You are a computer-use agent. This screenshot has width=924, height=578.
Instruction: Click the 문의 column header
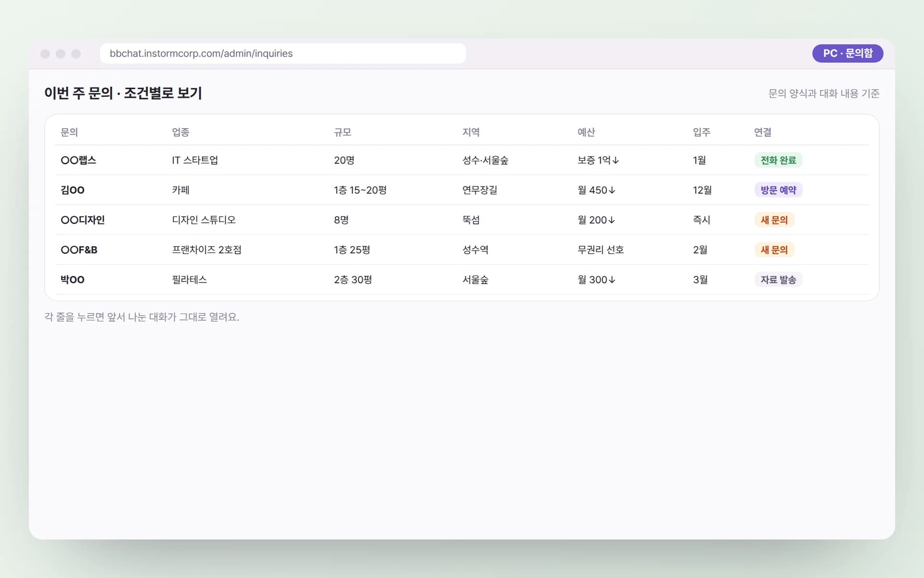(x=69, y=132)
